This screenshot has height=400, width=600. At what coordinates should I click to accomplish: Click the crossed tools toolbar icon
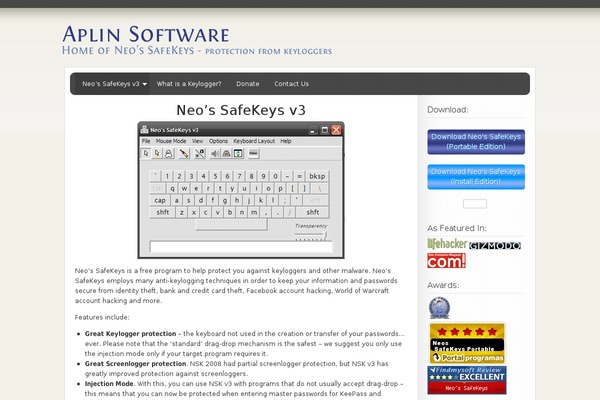point(200,153)
